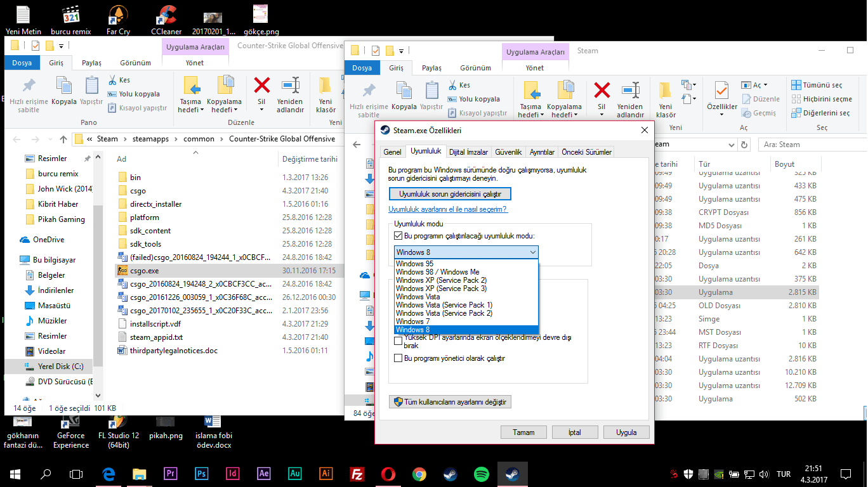Select Windows 7 in compatibility list
This screenshot has width=868, height=487.
[466, 321]
